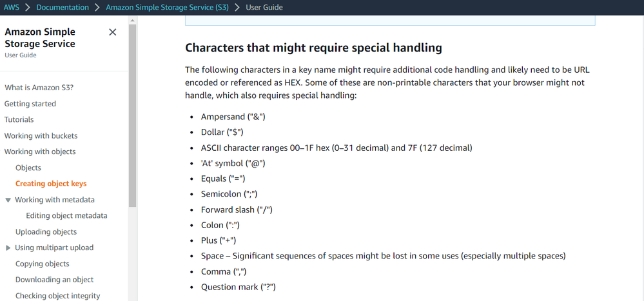Select Creating object keys page

51,184
